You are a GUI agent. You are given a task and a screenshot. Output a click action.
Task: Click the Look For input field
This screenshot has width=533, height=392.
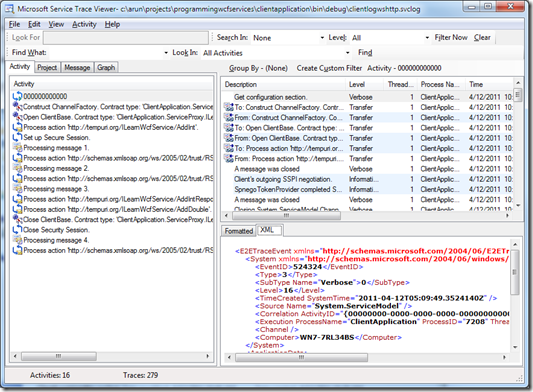[x=126, y=38]
